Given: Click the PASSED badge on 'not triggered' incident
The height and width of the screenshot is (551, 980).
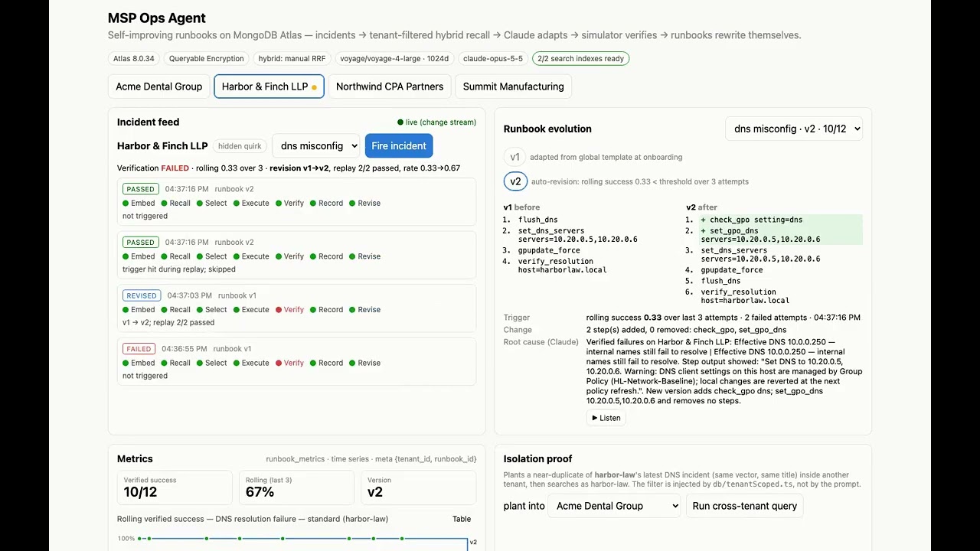Looking at the screenshot, I should pos(140,189).
